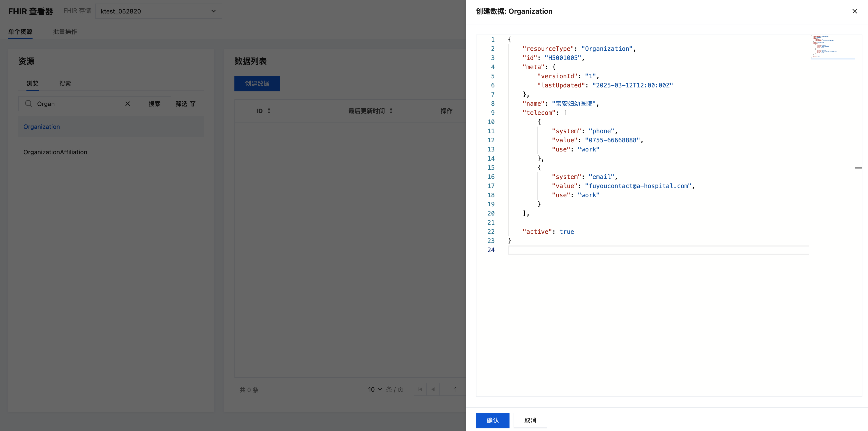Click line number 9 in the gutter

(493, 113)
